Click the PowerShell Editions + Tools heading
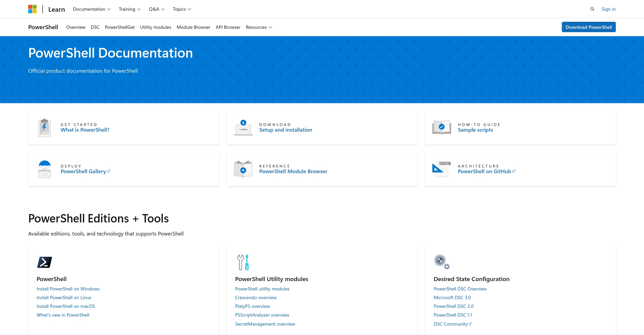Viewport: 644px width, 335px height. click(99, 218)
